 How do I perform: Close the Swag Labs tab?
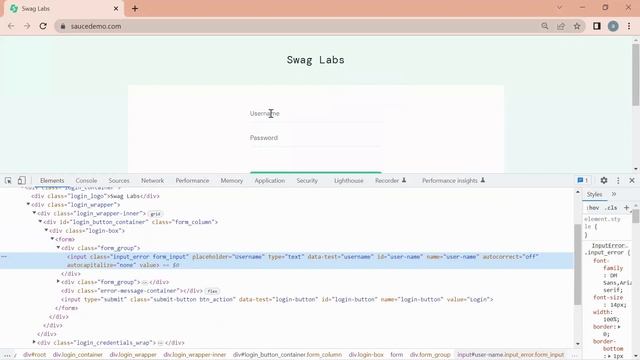pos(116,8)
